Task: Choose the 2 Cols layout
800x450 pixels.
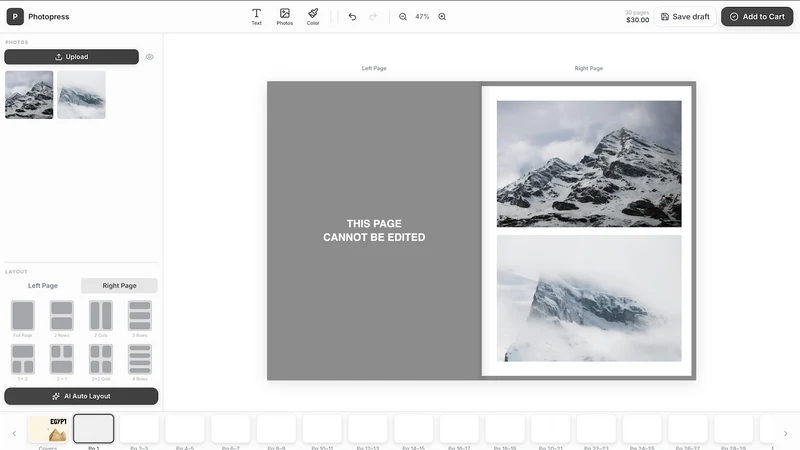Action: (101, 318)
